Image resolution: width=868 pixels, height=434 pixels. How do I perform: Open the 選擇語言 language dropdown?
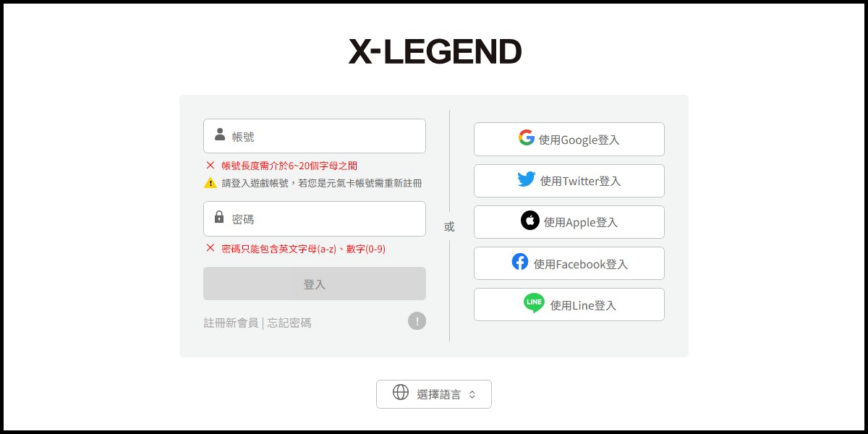(x=434, y=394)
